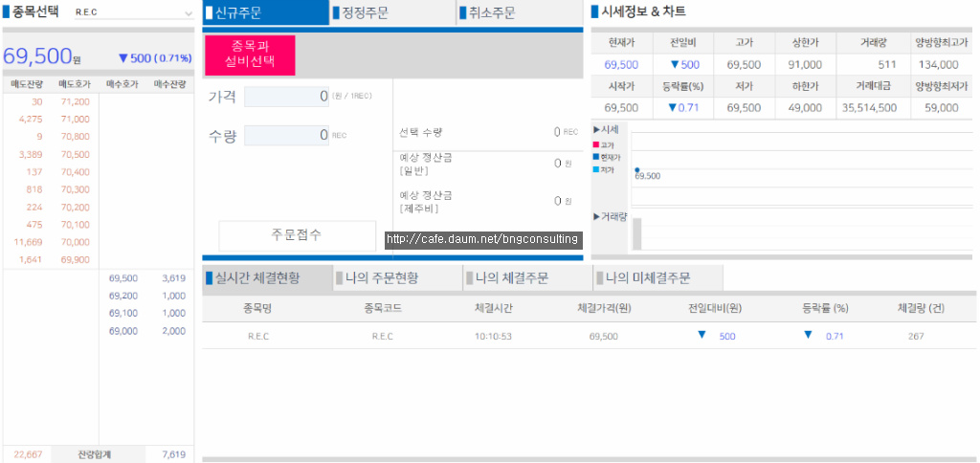Click the 하한가 value 49,000
Screen dimensions: 980x463
[x=805, y=107]
